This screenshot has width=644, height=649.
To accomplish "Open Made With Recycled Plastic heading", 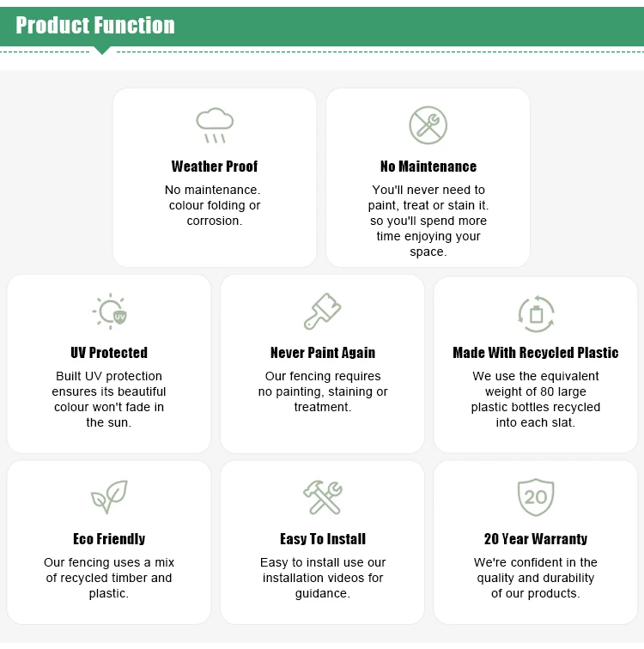I will click(x=536, y=353).
